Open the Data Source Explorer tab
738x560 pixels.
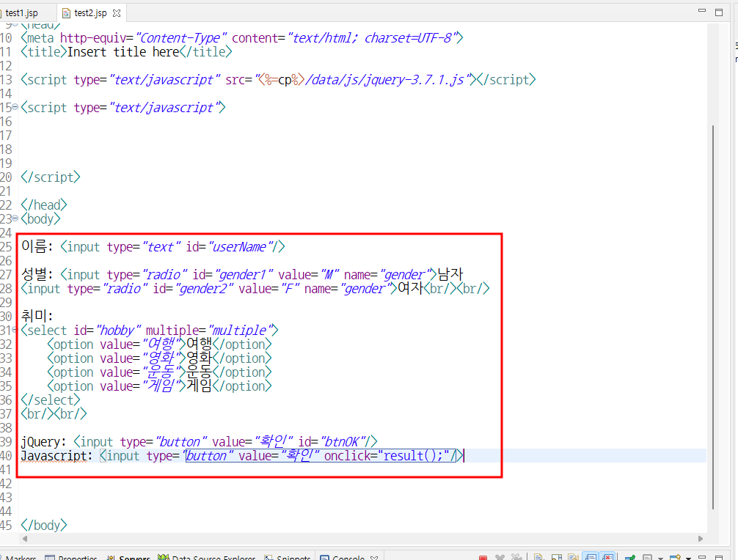point(208,557)
